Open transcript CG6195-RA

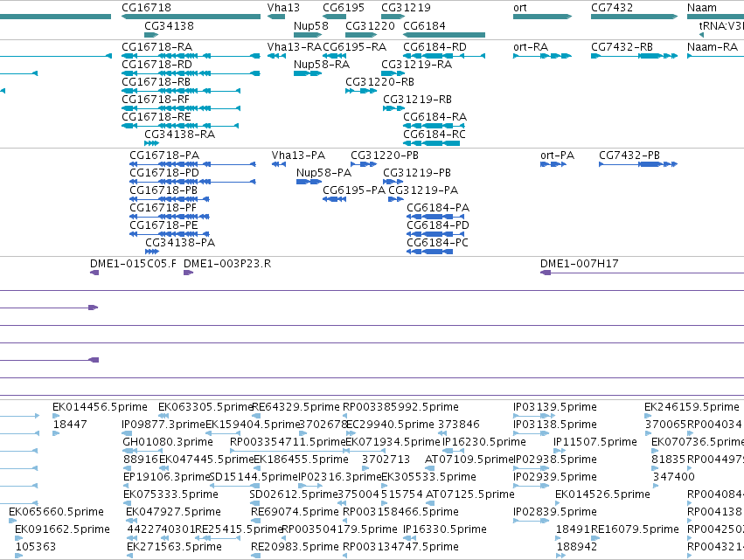point(354,47)
